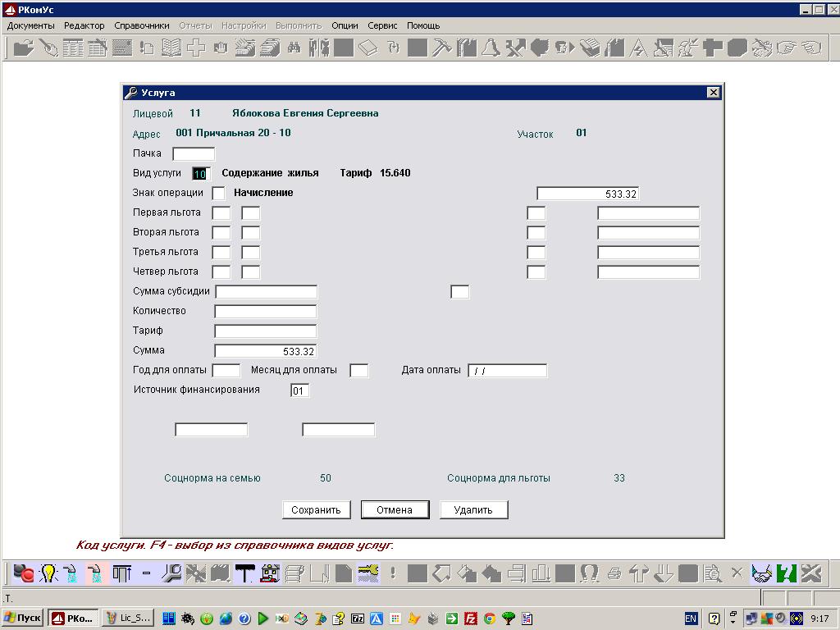Click the green question mark help icon
Viewport: 840px width, 630px height.
[787, 573]
